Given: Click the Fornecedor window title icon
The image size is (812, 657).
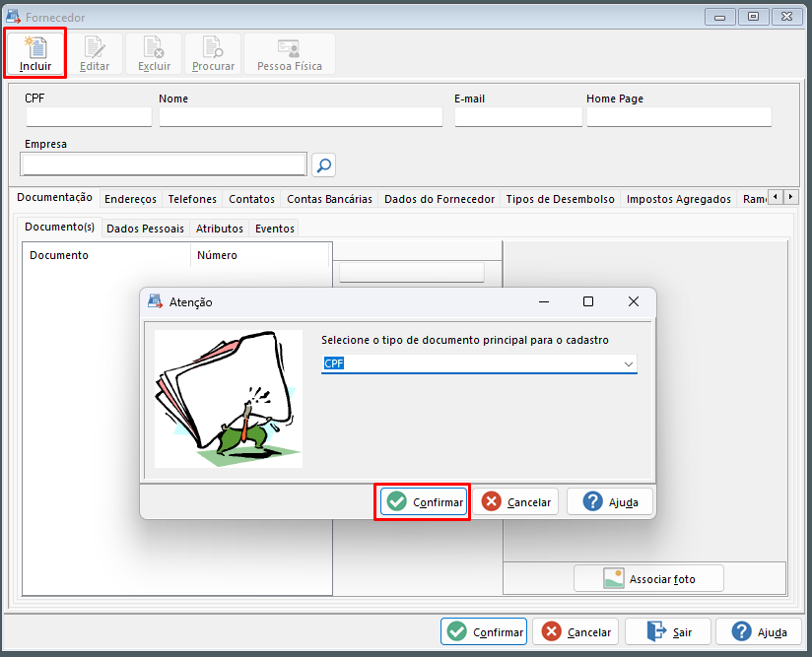Looking at the screenshot, I should pyautogui.click(x=14, y=17).
